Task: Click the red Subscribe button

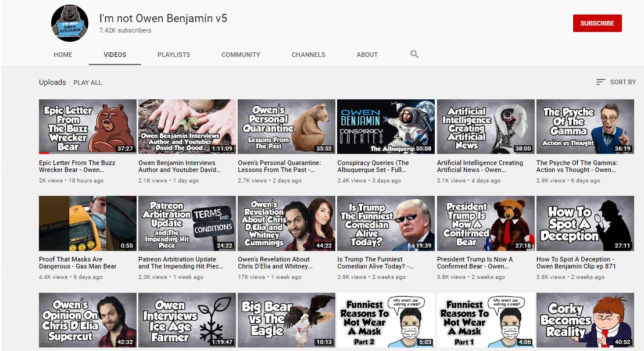Action: point(597,23)
